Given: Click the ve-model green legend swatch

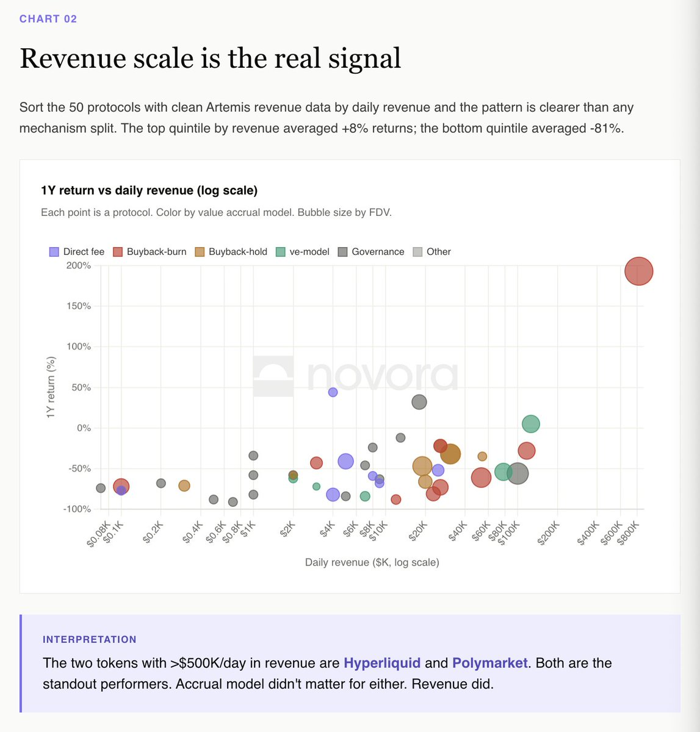Looking at the screenshot, I should [x=281, y=252].
